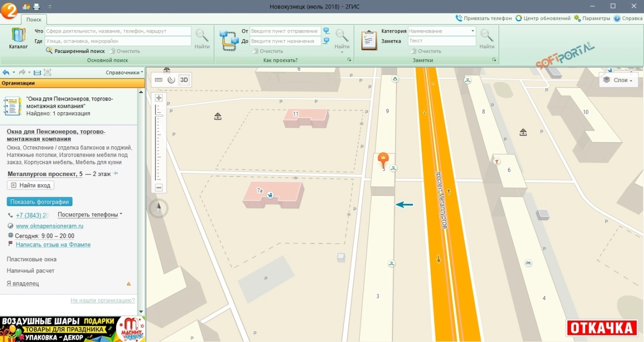Click Найти in the Заметки group
Screen dimensions: 644x342
[487, 39]
